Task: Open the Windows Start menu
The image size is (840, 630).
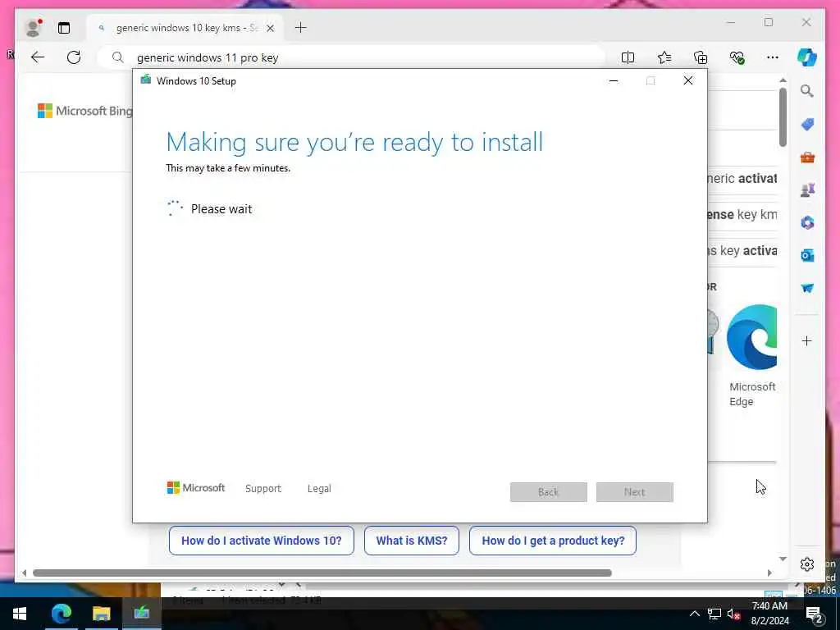Action: (20, 614)
